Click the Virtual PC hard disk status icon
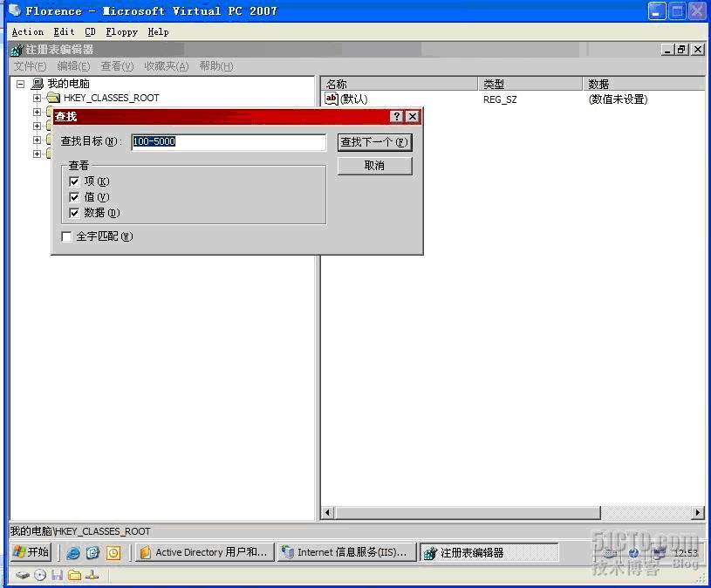711x588 pixels. click(22, 575)
